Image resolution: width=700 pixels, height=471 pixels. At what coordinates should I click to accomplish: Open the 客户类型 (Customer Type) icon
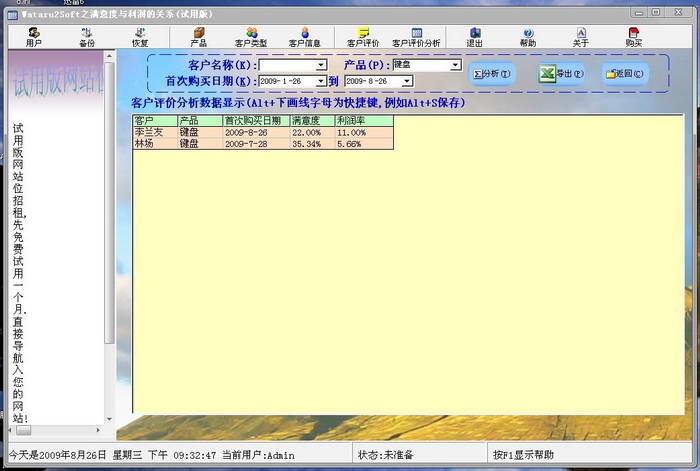251,37
